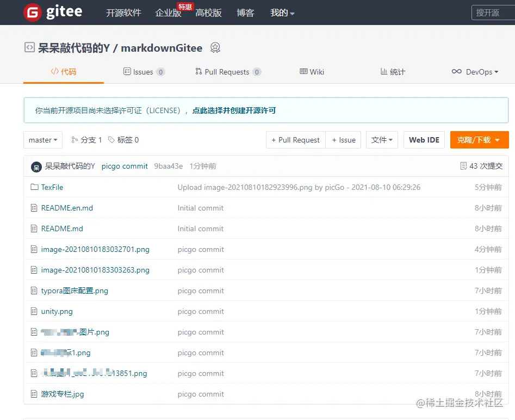Click the 呆呆敲代码的Y owner link in title

click(74, 48)
